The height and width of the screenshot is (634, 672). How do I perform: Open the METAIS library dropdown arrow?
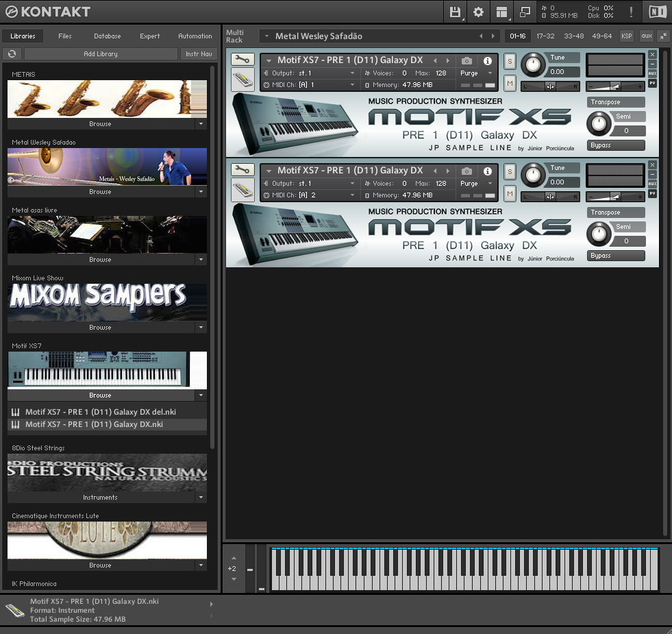coord(201,124)
